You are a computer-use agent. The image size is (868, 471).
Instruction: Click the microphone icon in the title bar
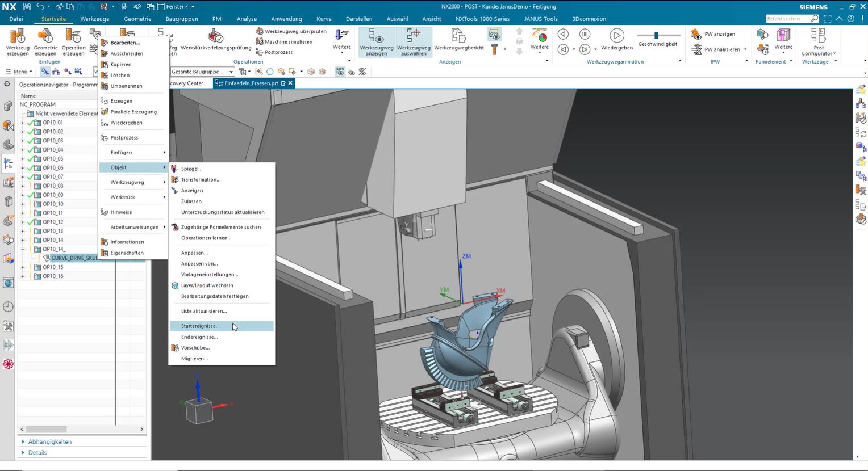click(124, 6)
